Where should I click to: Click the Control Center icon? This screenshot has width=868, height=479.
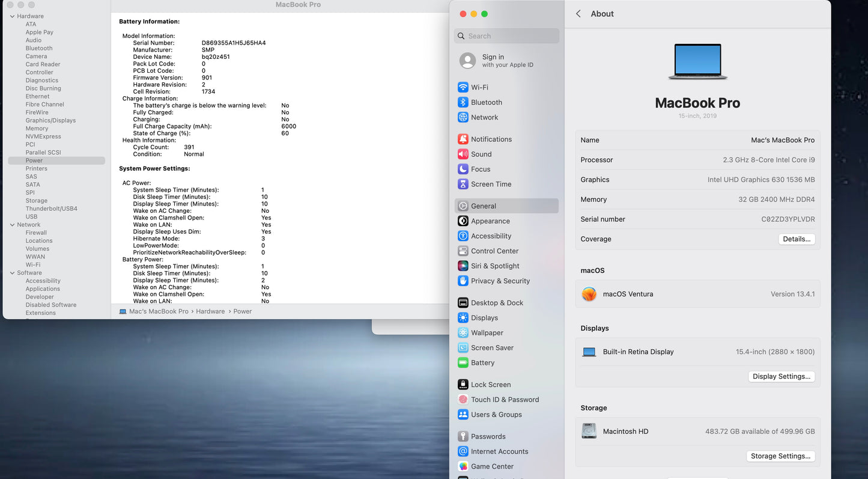[463, 251]
